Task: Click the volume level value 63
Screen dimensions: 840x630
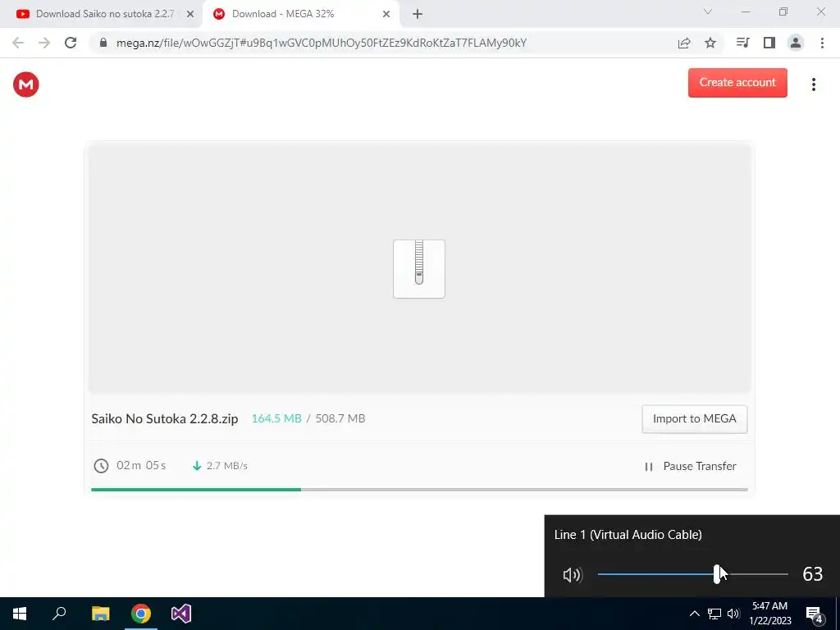Action: click(813, 574)
